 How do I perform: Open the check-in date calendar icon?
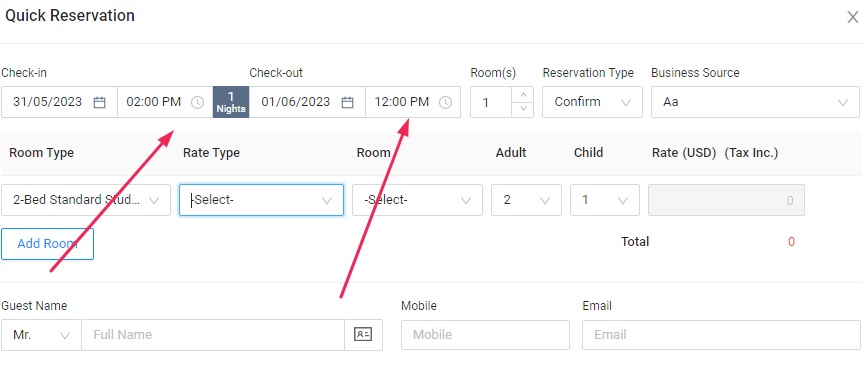tap(99, 102)
